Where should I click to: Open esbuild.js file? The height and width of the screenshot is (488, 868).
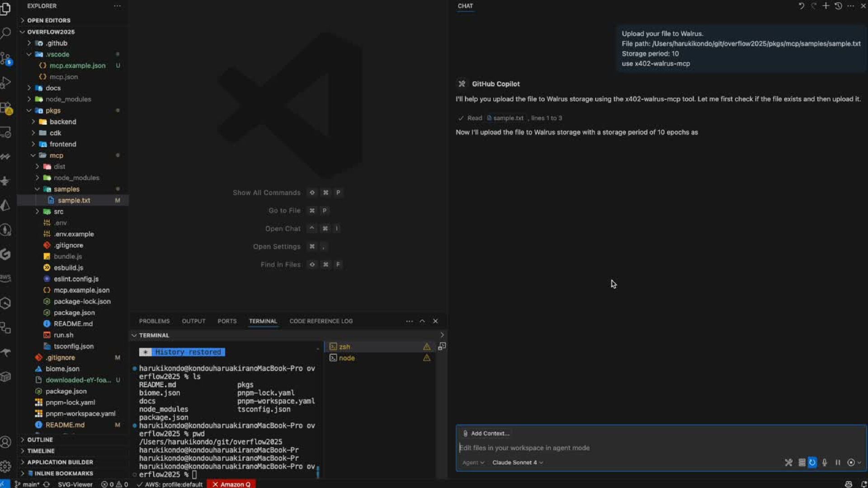click(x=72, y=268)
